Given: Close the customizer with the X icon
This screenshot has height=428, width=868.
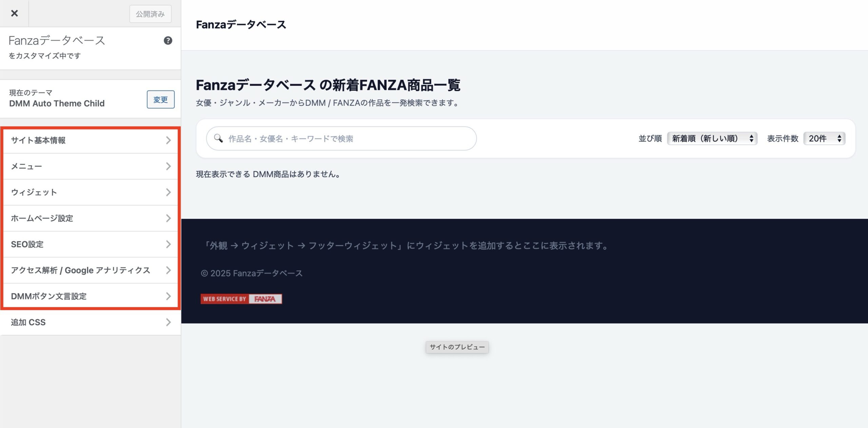Looking at the screenshot, I should pos(14,14).
